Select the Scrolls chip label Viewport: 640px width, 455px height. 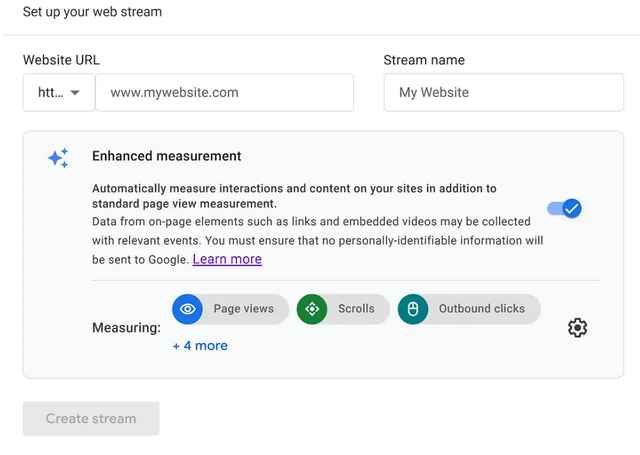(356, 309)
